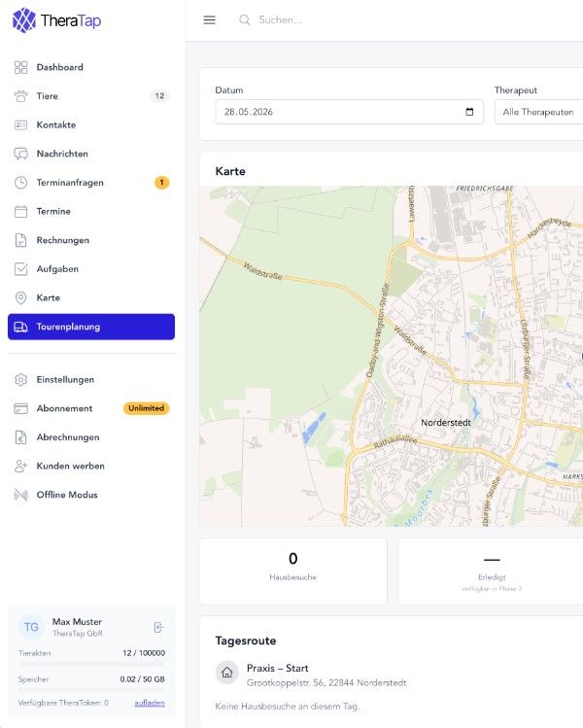
Task: Click the Terminanfragen clock icon
Action: click(20, 183)
